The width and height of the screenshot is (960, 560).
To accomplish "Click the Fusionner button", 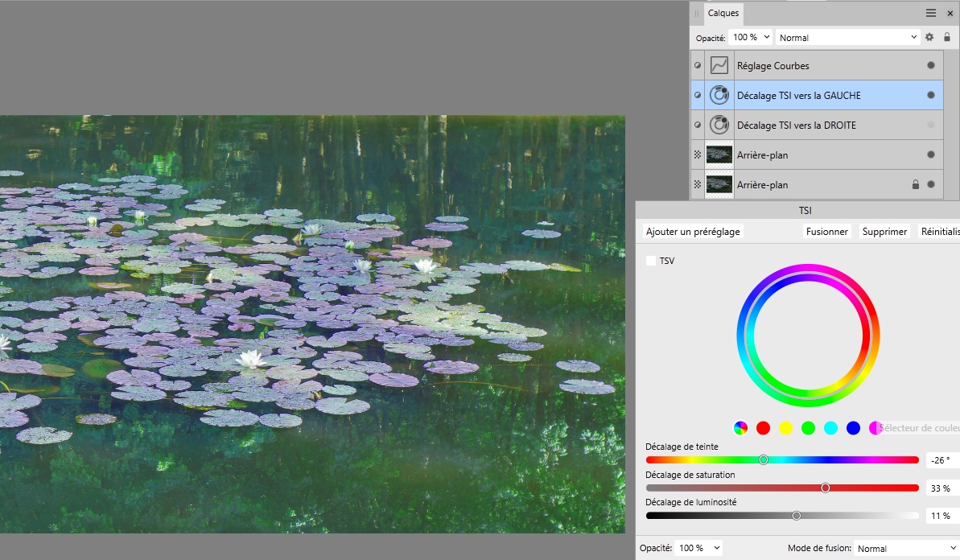I will pos(827,232).
